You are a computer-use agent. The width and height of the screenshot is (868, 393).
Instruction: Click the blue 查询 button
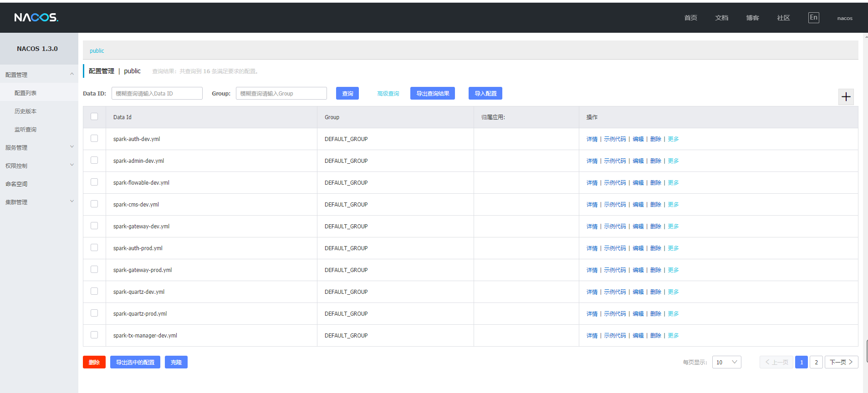347,93
